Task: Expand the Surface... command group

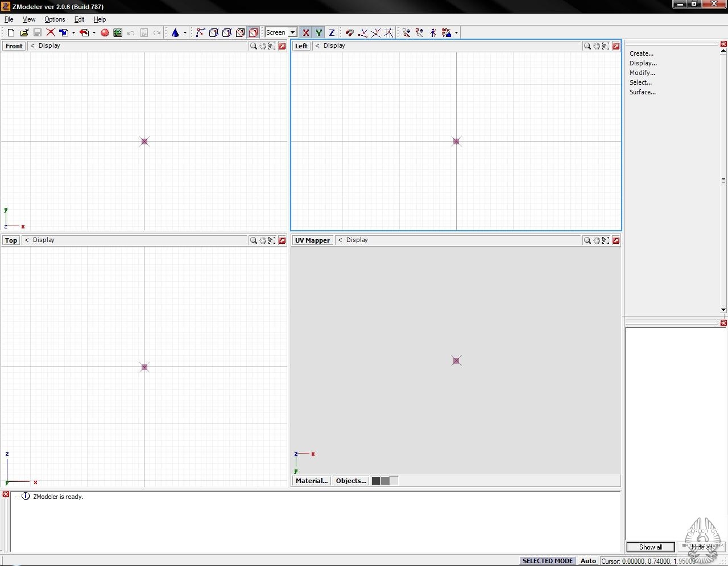Action: [x=642, y=92]
